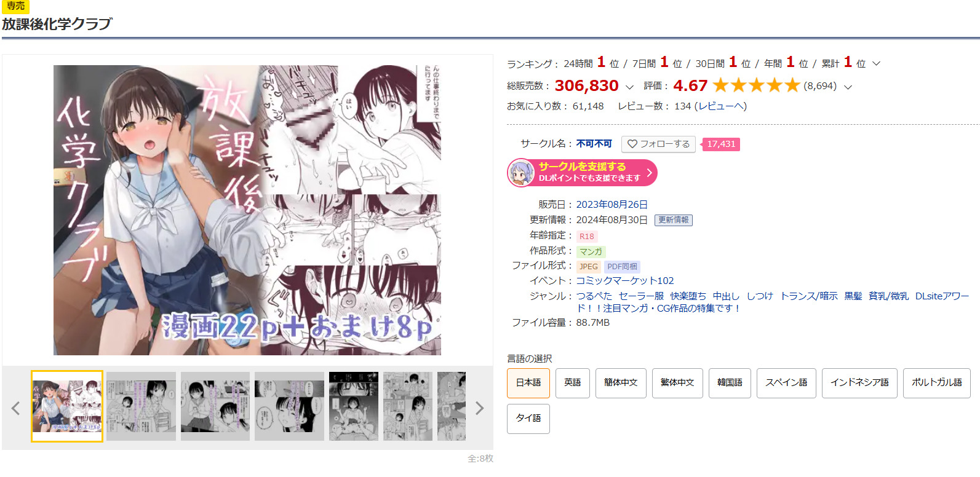Select 英語 language option
Image resolution: width=980 pixels, height=477 pixels.
pyautogui.click(x=573, y=383)
